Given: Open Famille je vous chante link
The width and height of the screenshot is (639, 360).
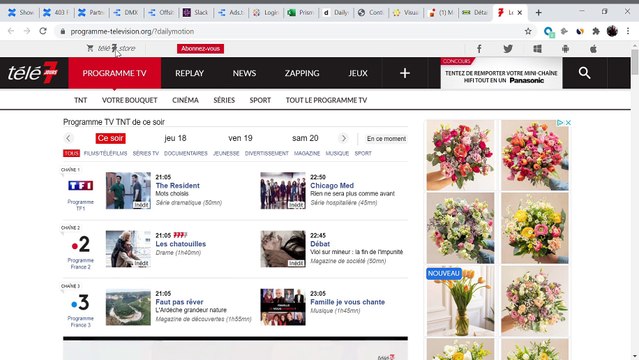Looking at the screenshot, I should pyautogui.click(x=348, y=302).
